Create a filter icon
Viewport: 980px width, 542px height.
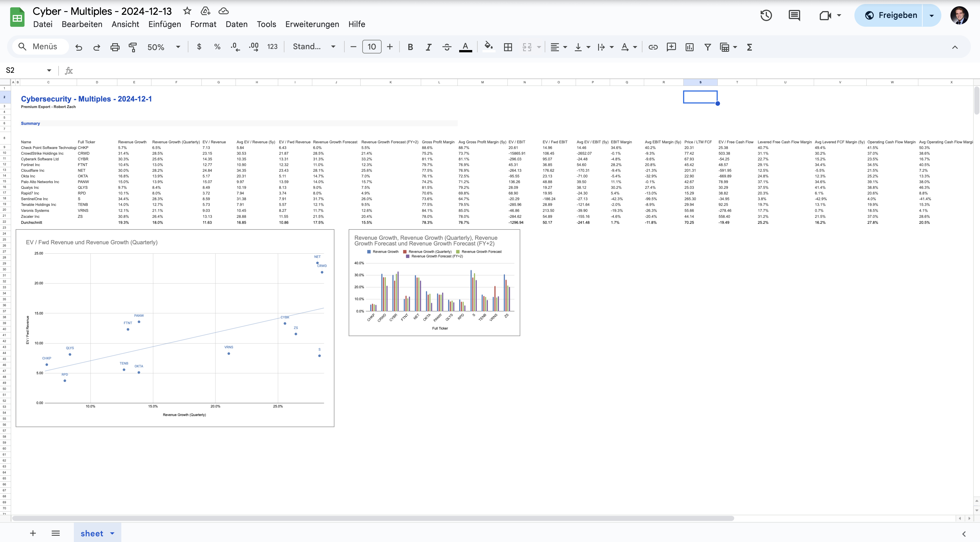[x=708, y=47]
